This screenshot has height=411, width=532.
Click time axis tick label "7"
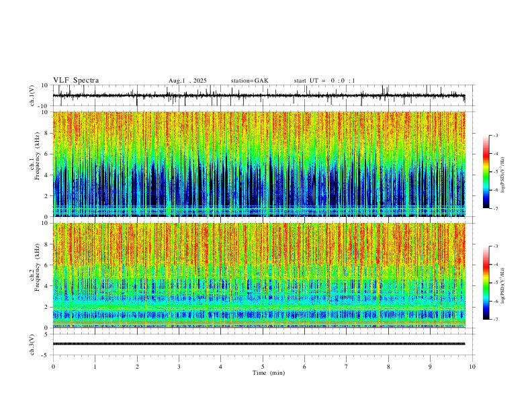coord(347,367)
